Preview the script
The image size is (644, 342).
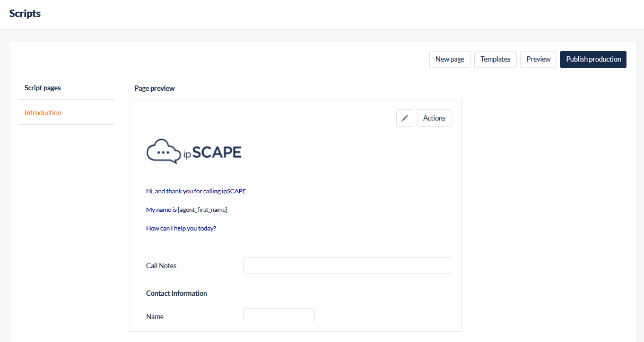538,59
